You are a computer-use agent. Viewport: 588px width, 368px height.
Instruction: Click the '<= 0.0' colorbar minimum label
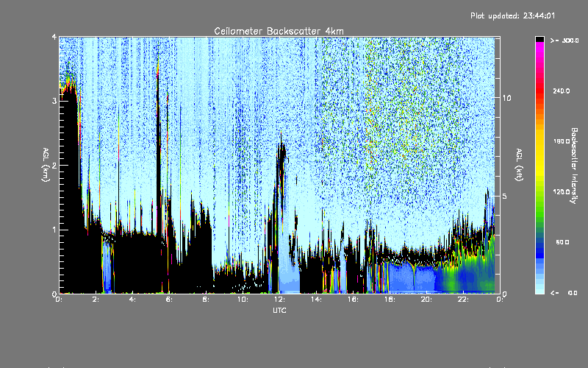click(564, 293)
